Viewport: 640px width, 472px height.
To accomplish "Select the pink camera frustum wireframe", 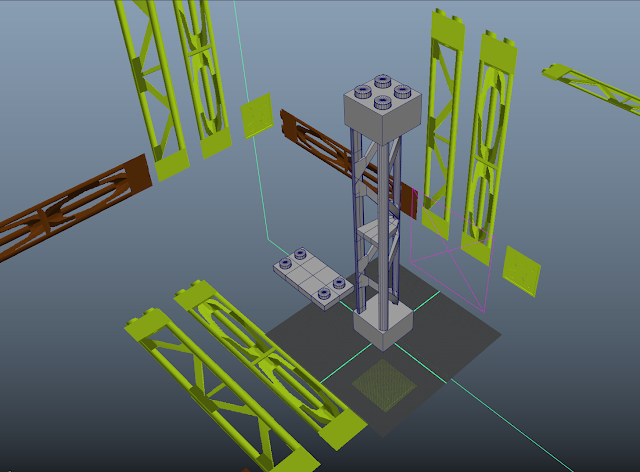I will (452, 250).
